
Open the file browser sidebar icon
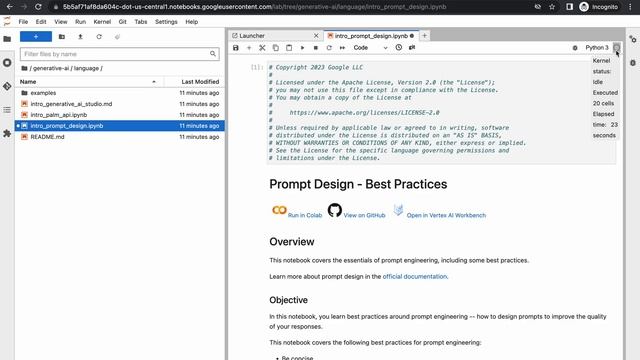(x=7, y=39)
